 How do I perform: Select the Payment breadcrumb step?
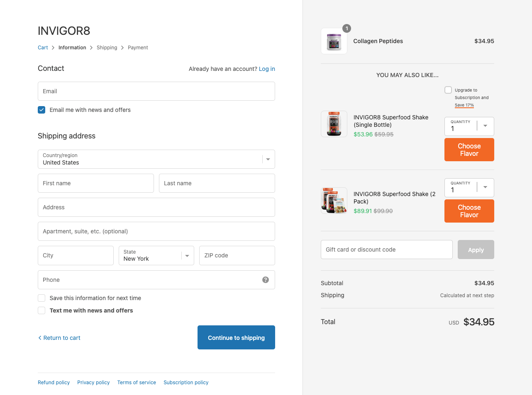point(138,48)
